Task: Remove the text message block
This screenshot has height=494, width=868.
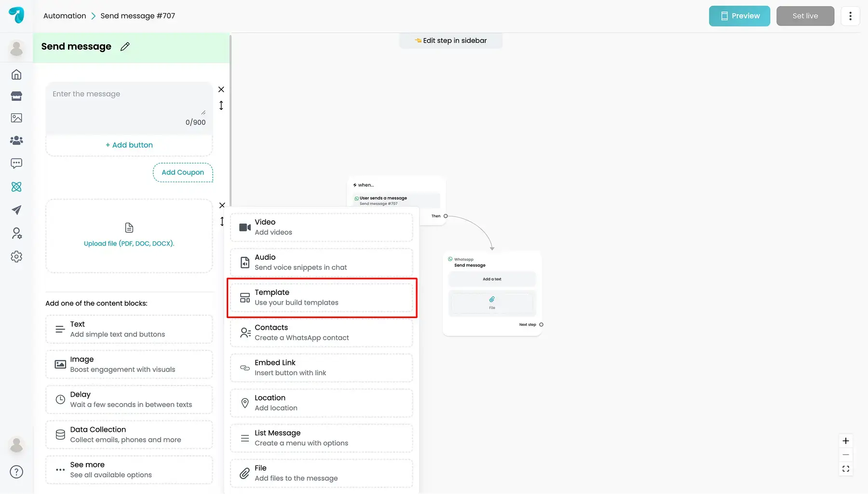Action: [221, 90]
